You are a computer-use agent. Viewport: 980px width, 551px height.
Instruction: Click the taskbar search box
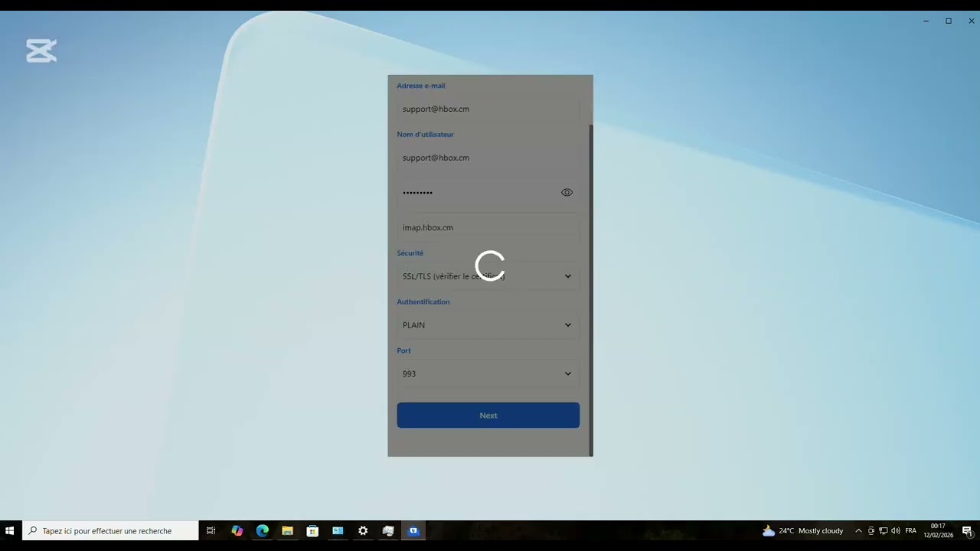tap(111, 531)
